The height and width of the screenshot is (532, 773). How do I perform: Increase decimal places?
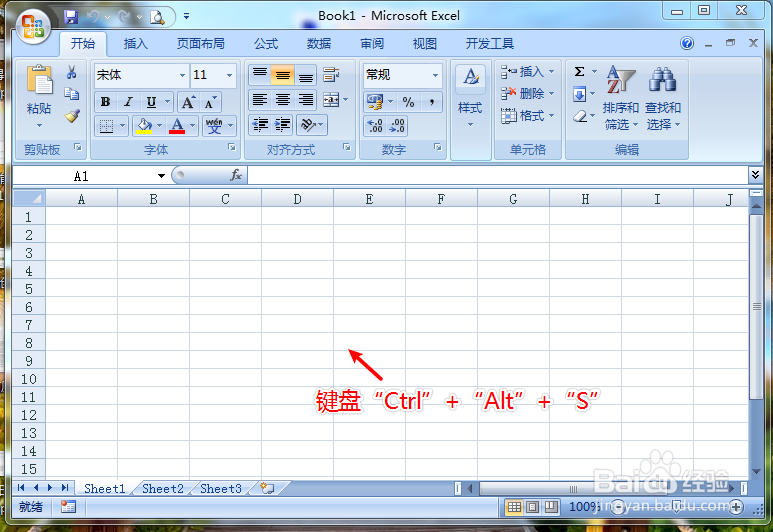tap(375, 126)
